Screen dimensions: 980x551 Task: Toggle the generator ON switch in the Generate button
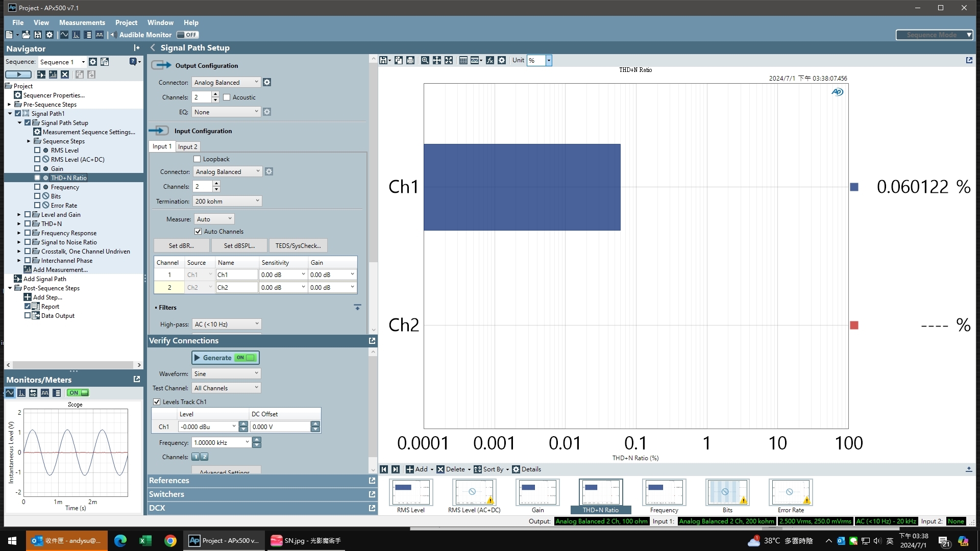click(245, 358)
